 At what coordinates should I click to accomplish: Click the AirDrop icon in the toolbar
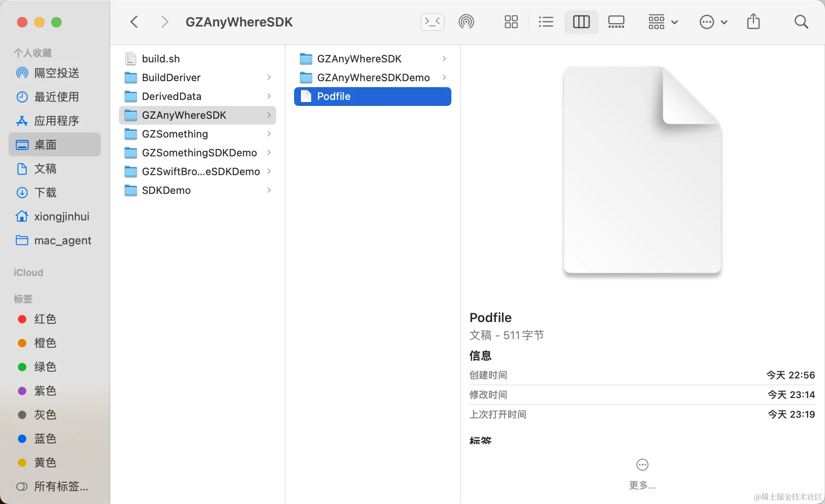pos(466,22)
